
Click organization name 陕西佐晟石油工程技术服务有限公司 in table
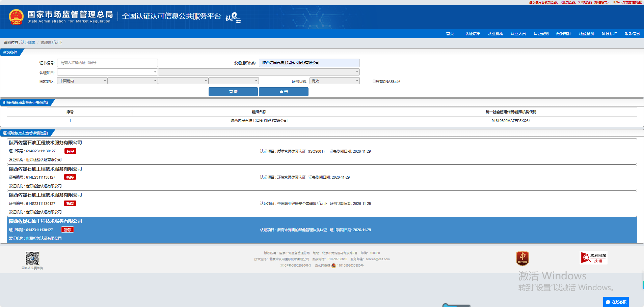(x=259, y=121)
